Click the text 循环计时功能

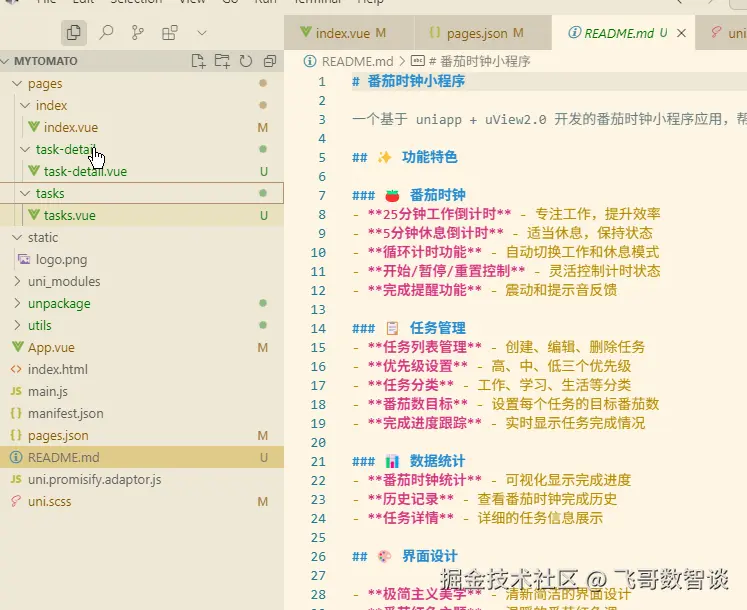coord(425,252)
